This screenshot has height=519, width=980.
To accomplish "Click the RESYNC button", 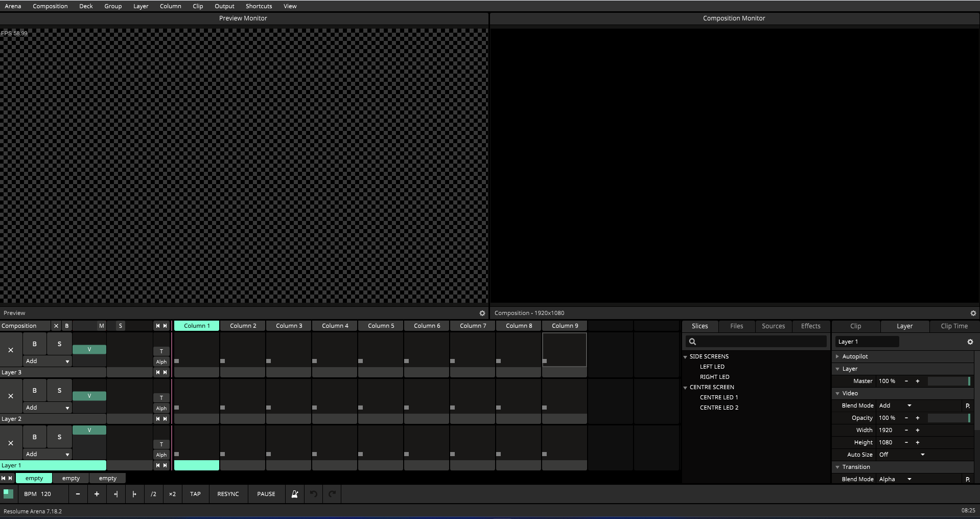I will coord(228,494).
